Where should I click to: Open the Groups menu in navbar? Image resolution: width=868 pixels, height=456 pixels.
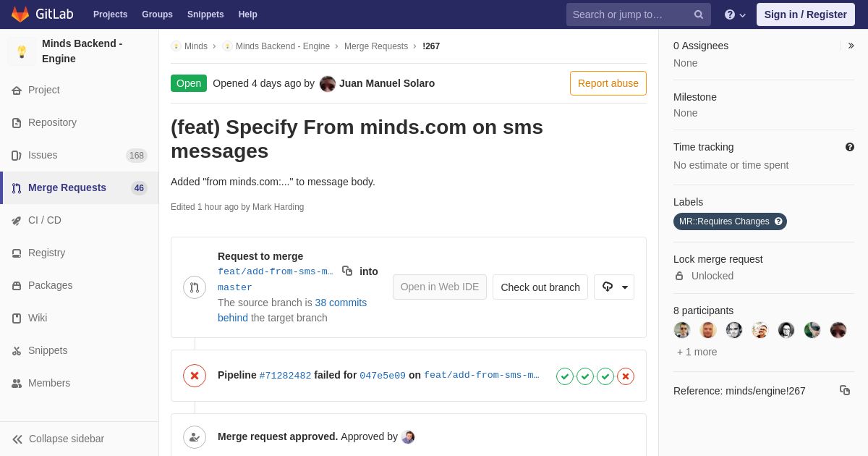point(157,14)
